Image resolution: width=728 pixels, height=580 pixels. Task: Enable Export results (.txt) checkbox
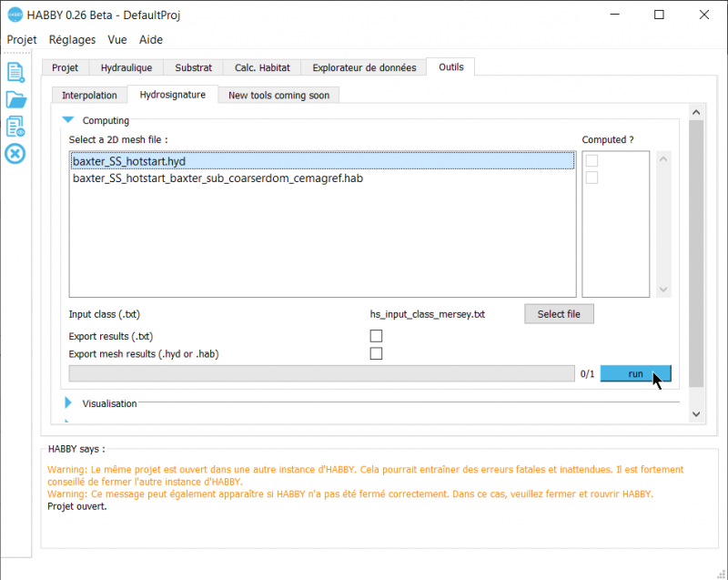point(376,336)
